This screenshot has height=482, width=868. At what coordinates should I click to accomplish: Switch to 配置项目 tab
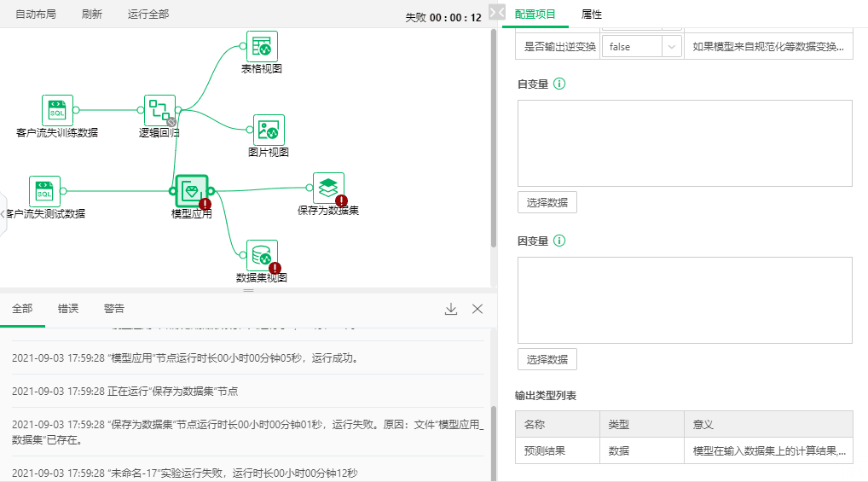click(535, 14)
